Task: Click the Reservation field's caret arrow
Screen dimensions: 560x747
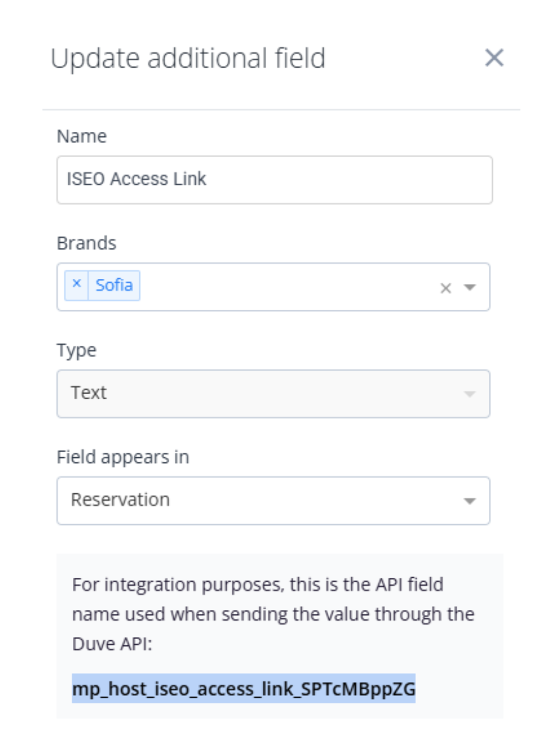Action: (x=470, y=501)
